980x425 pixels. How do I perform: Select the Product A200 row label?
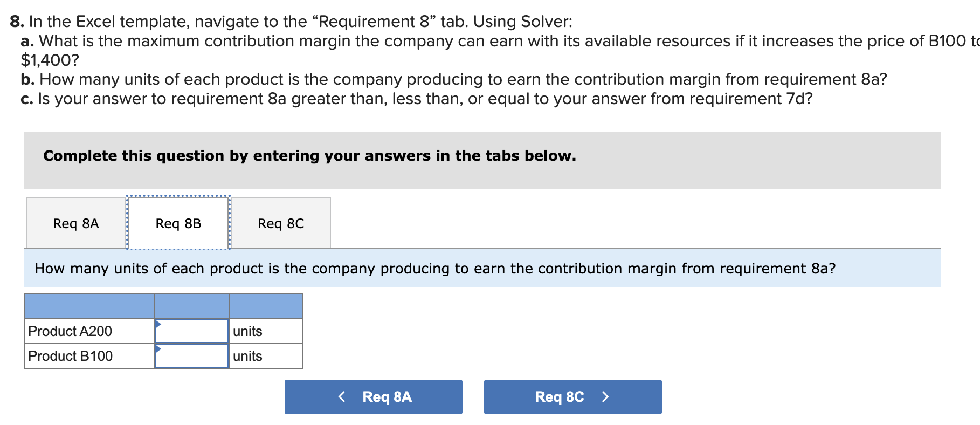tap(70, 331)
